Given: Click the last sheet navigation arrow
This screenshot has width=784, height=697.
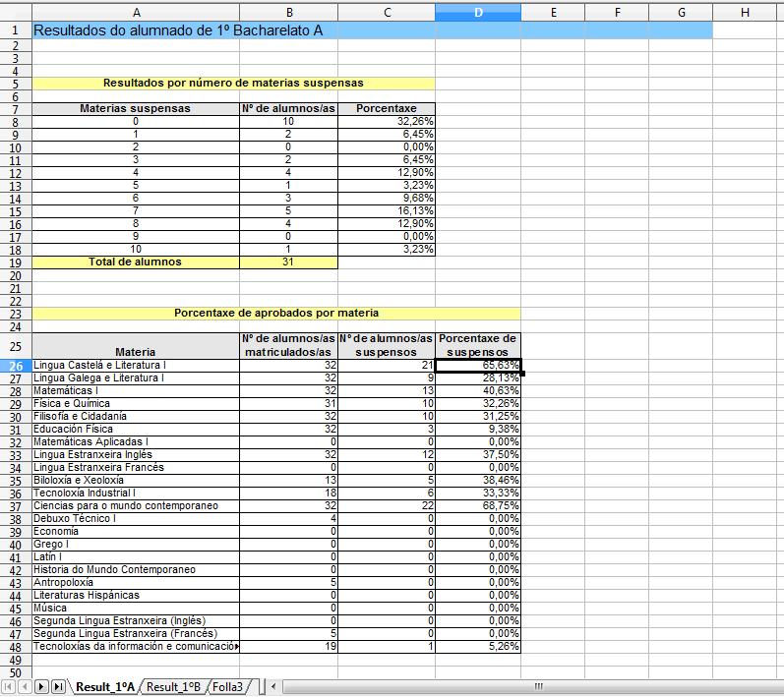Looking at the screenshot, I should 57,686.
